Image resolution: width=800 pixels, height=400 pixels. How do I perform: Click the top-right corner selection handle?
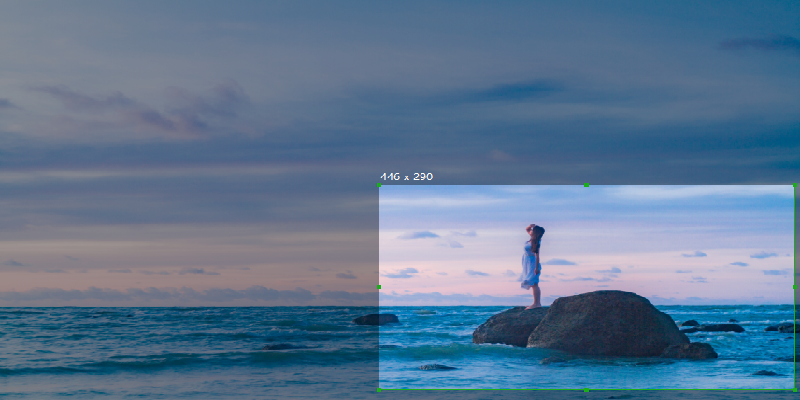[x=794, y=186]
